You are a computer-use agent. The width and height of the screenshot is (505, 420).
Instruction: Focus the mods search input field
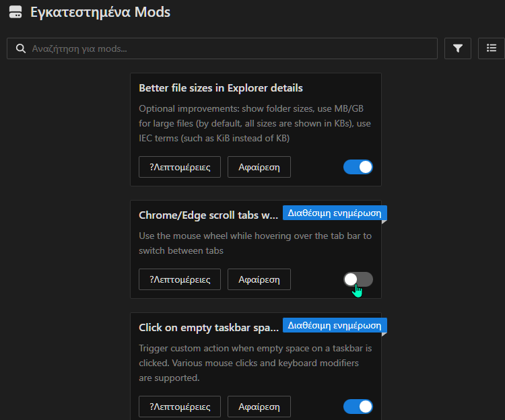[229, 48]
